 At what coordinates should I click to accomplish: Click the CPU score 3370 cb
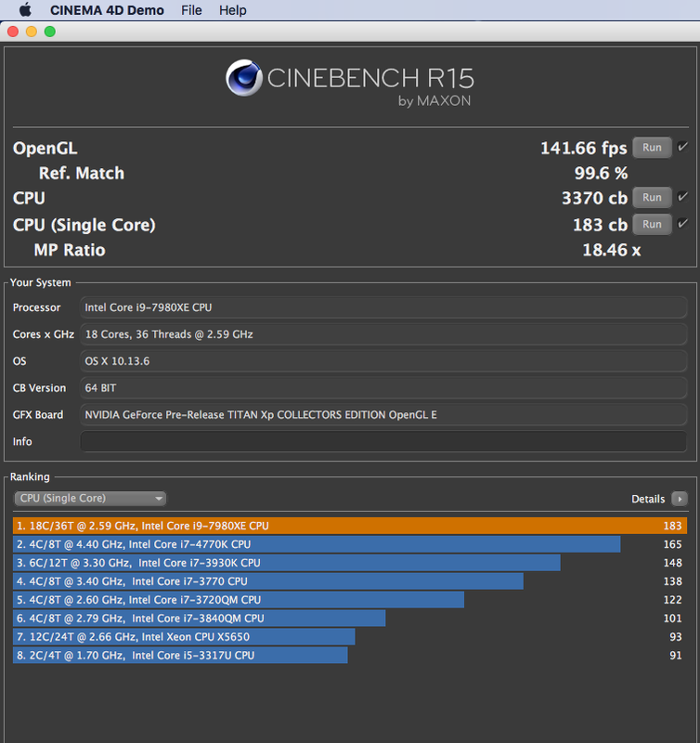[x=594, y=198]
